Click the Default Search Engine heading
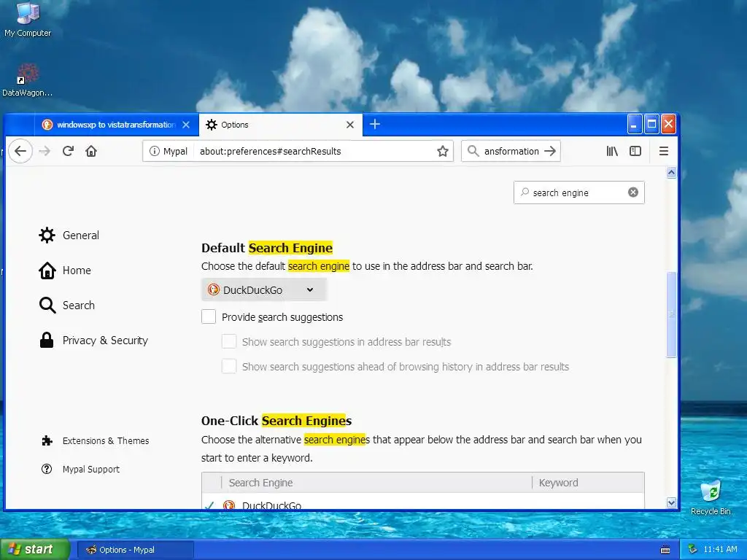Image resolution: width=747 pixels, height=560 pixels. coord(267,248)
